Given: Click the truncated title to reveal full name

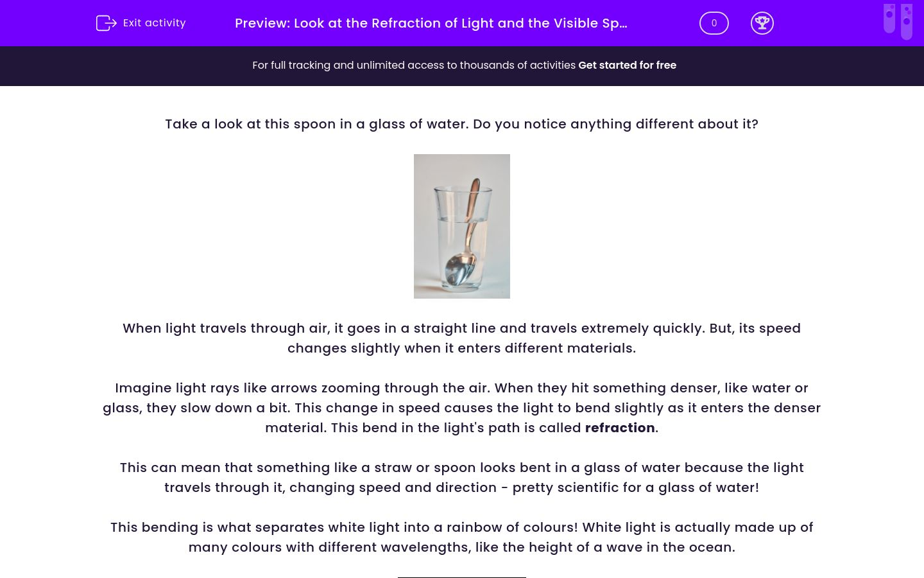Looking at the screenshot, I should click(x=431, y=23).
